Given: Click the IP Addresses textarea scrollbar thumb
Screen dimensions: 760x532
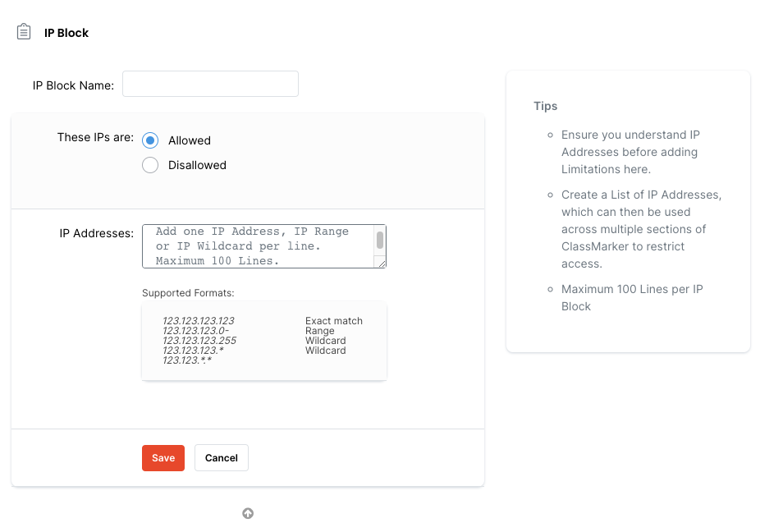Looking at the screenshot, I should click(x=380, y=240).
